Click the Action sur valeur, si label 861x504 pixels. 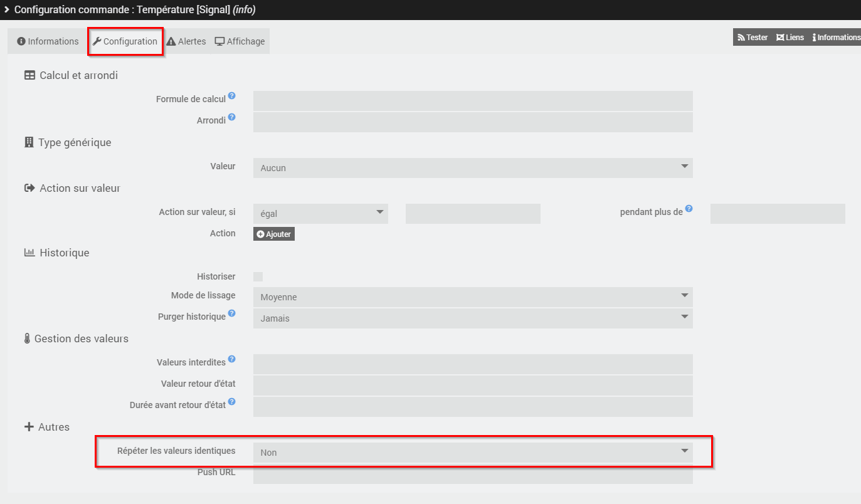[198, 212]
